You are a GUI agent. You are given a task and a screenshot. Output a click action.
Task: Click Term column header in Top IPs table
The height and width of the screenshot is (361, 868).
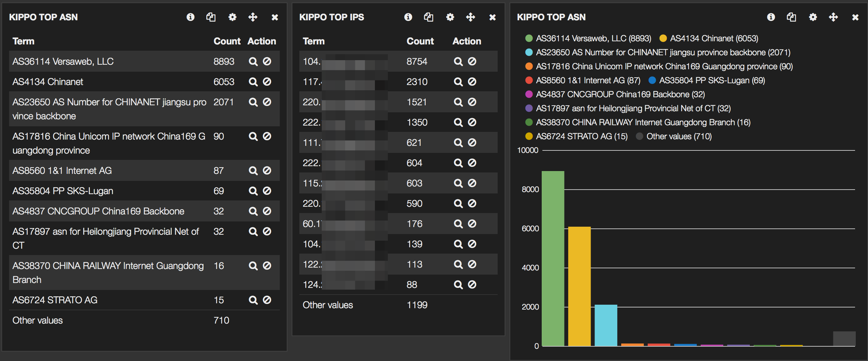coord(314,41)
